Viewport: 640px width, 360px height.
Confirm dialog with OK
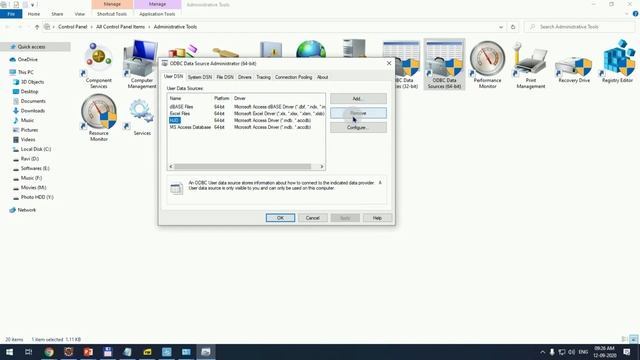[280, 218]
